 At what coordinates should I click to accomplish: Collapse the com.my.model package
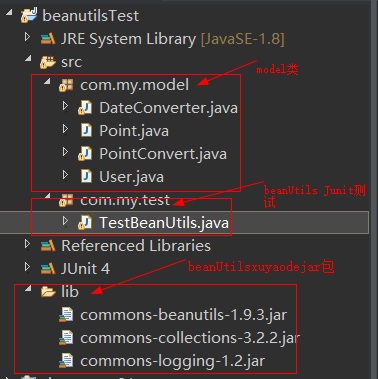tap(47, 82)
